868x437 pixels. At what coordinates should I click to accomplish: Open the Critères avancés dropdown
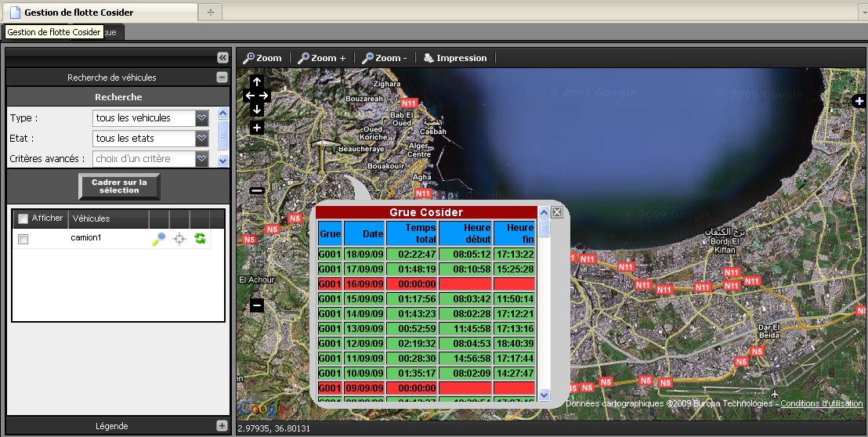(202, 159)
